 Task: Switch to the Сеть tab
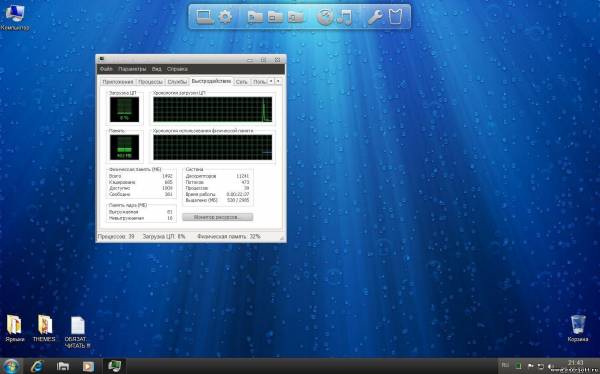(241, 82)
